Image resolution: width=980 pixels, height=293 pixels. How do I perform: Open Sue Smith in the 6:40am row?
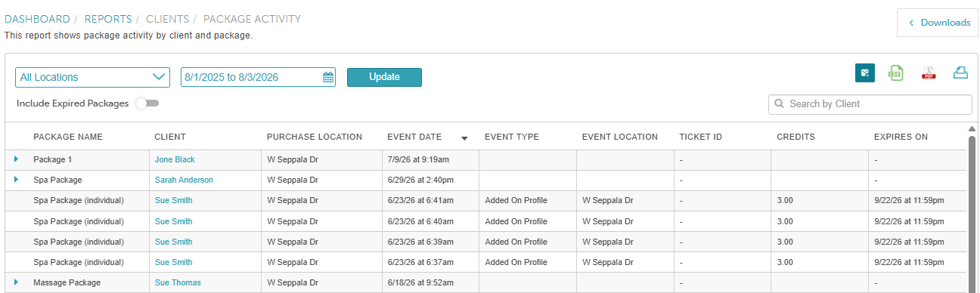tap(173, 221)
